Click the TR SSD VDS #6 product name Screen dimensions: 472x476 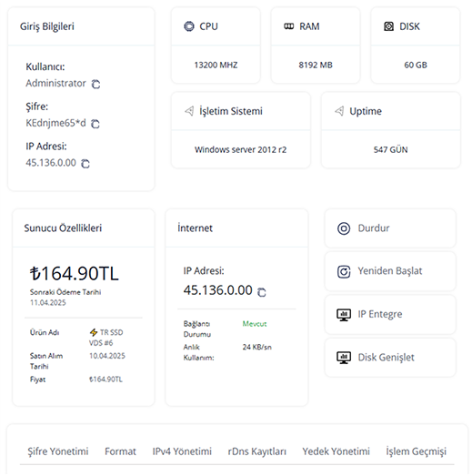106,338
